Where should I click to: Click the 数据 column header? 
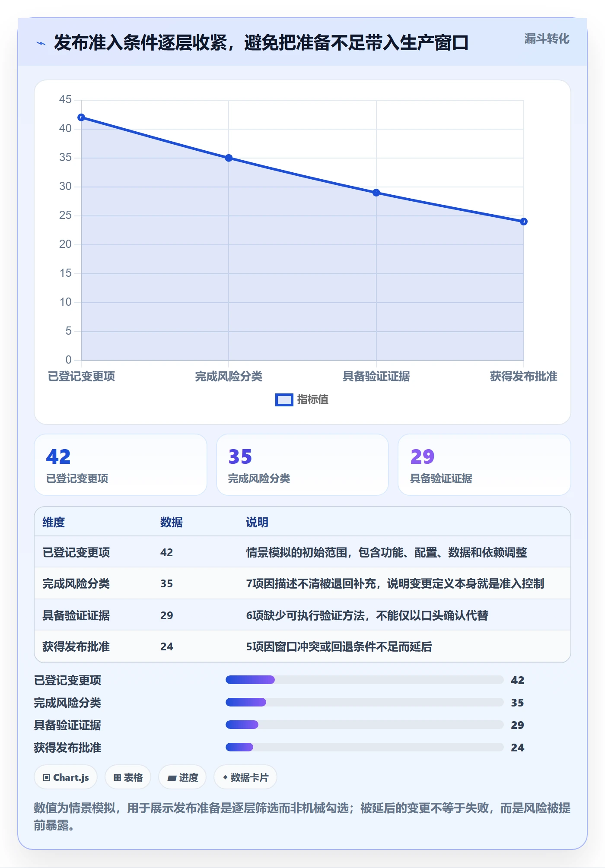click(171, 522)
